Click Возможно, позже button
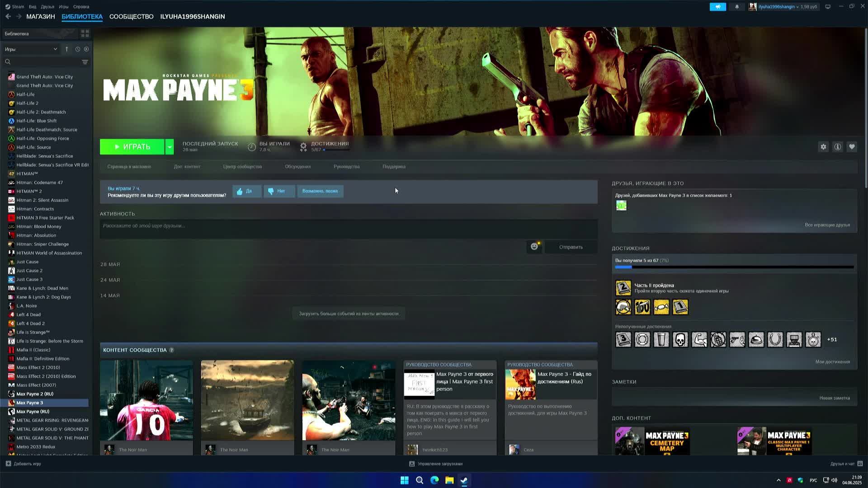Image resolution: width=868 pixels, height=488 pixels. tap(320, 191)
